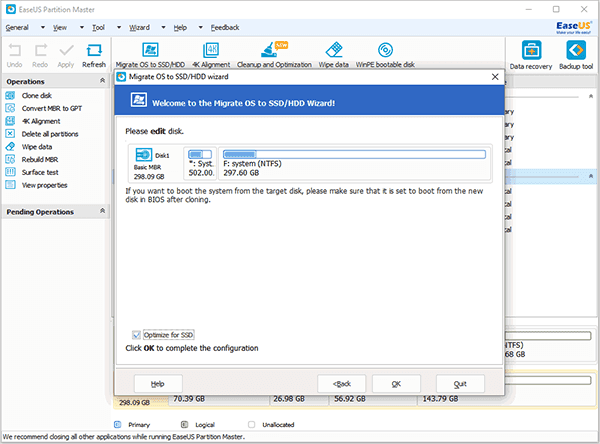Open the Wizard menu
600x444 pixels.
[139, 28]
